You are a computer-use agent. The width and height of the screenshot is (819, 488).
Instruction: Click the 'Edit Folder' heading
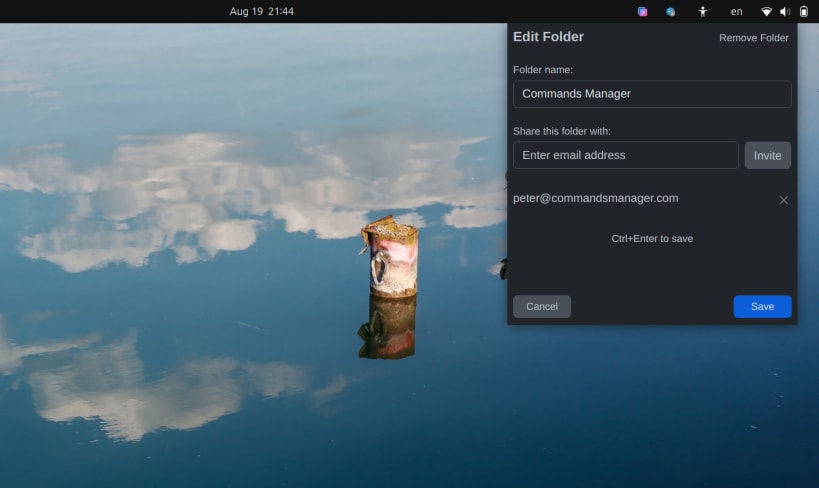(548, 37)
